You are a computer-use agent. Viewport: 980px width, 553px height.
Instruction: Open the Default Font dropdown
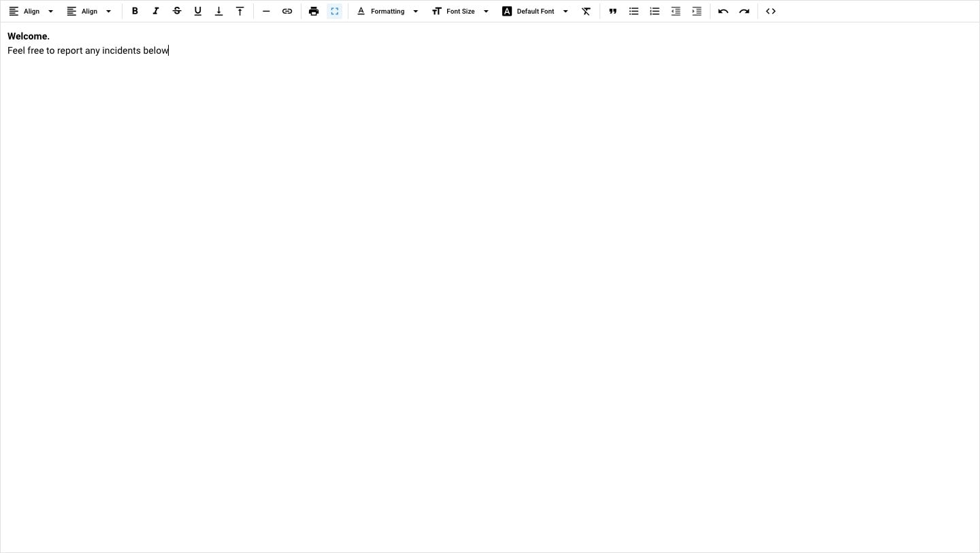pos(535,12)
